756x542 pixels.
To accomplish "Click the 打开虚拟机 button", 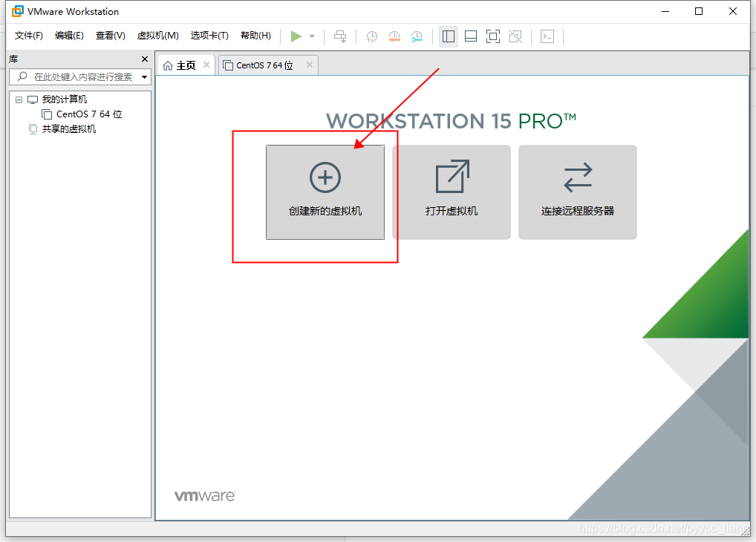I will [x=452, y=192].
